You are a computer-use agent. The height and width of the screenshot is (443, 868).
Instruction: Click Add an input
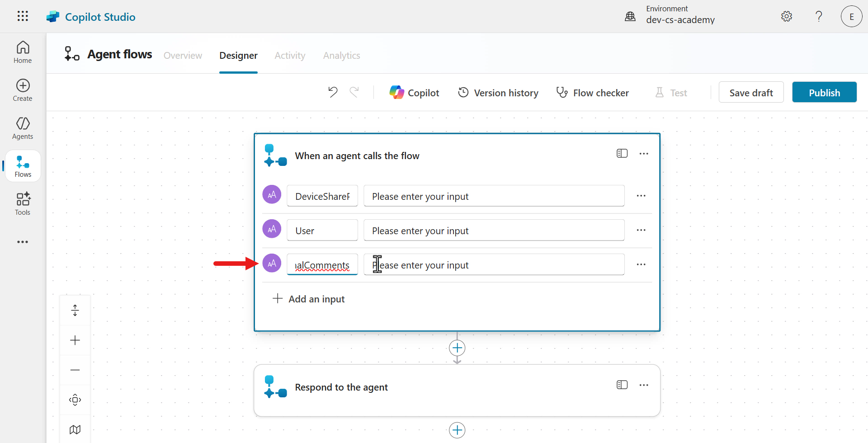[309, 298]
